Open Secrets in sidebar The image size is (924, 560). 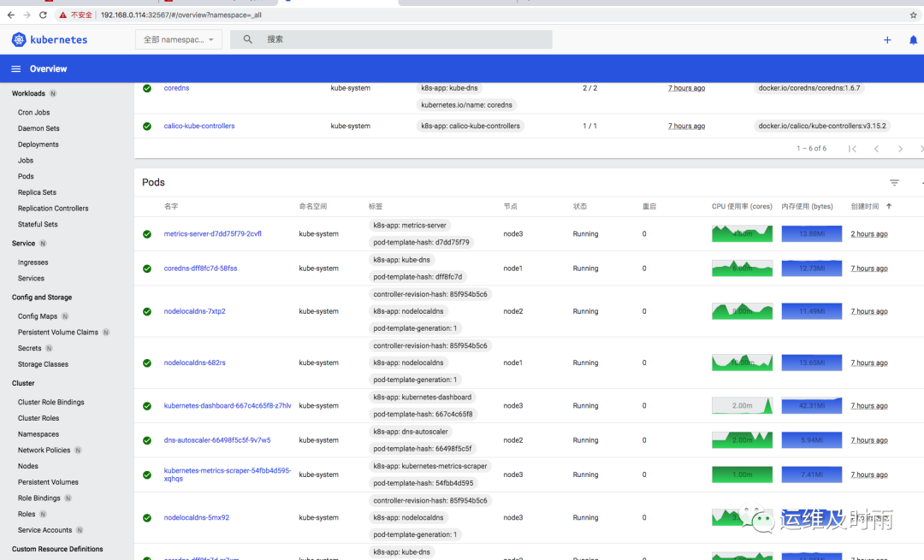click(29, 348)
